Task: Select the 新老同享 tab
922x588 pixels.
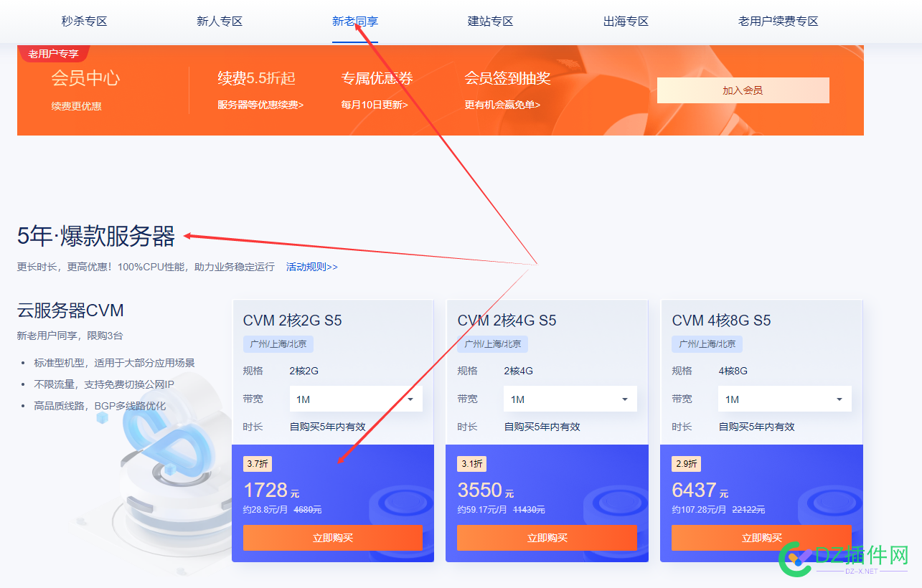Action: [355, 22]
